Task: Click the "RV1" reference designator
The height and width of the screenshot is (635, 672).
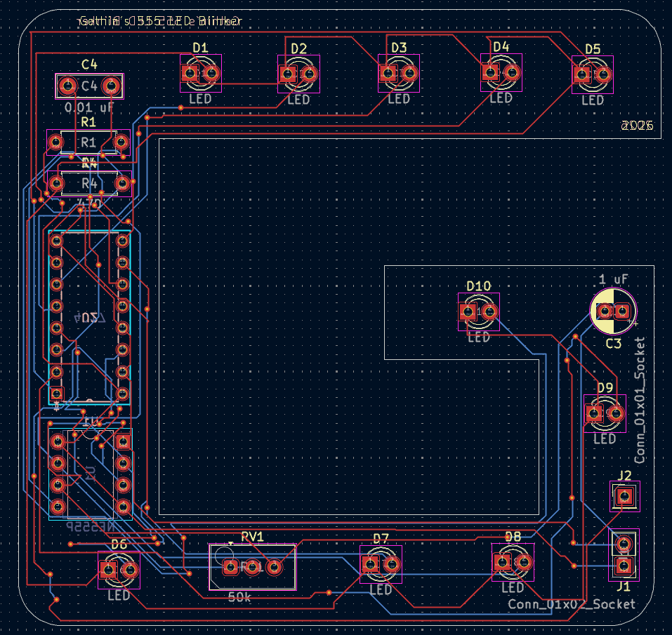Action: 252,537
